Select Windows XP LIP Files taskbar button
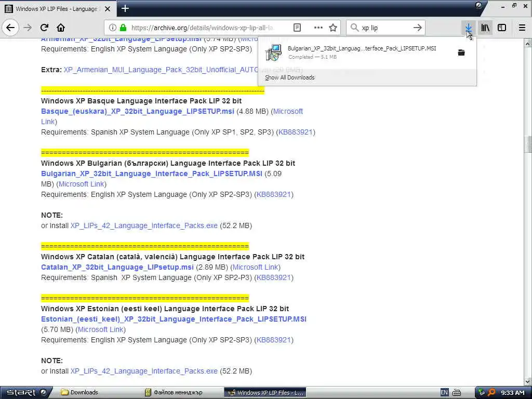Image resolution: width=532 pixels, height=399 pixels. (265, 393)
